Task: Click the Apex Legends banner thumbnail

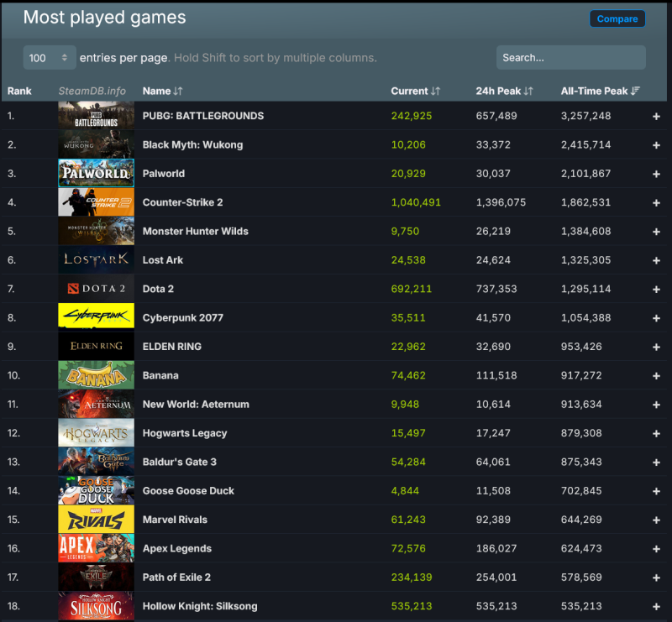Action: click(96, 548)
